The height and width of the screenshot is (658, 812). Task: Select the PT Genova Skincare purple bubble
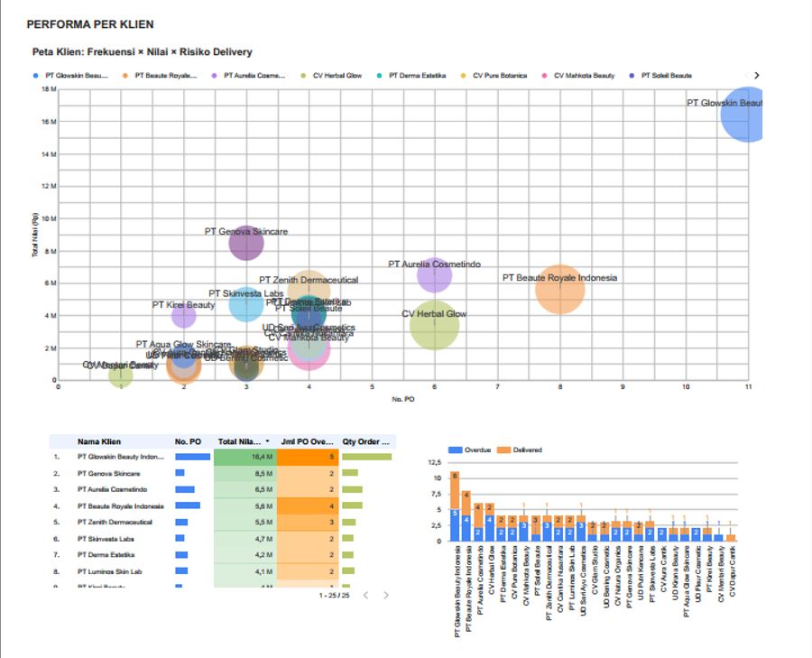tap(246, 243)
